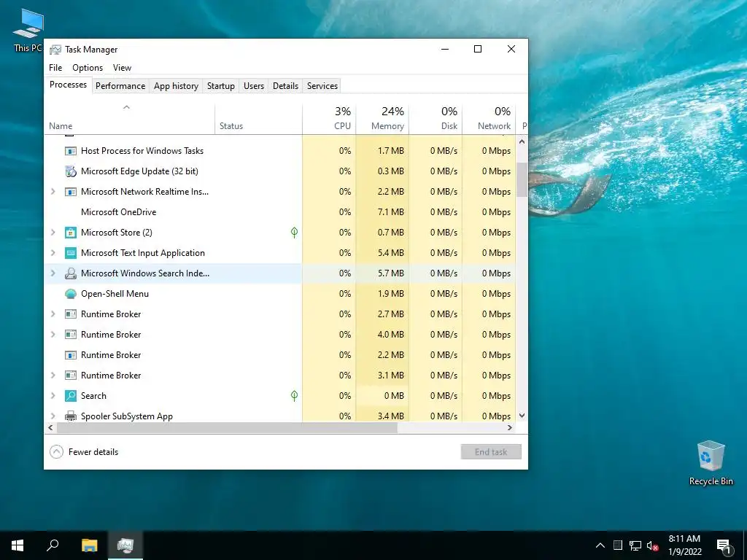The width and height of the screenshot is (747, 560).
Task: Click vertical scrollbar up arrow
Action: [522, 142]
